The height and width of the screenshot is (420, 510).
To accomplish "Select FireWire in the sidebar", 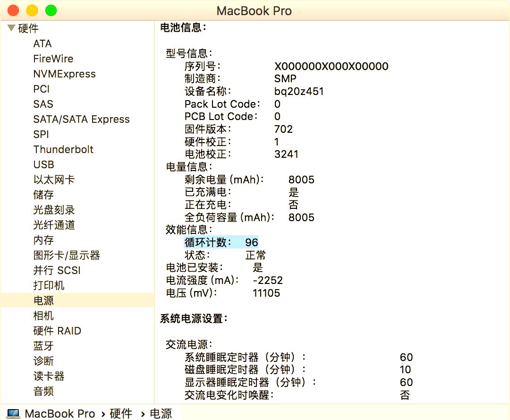I will (53, 59).
